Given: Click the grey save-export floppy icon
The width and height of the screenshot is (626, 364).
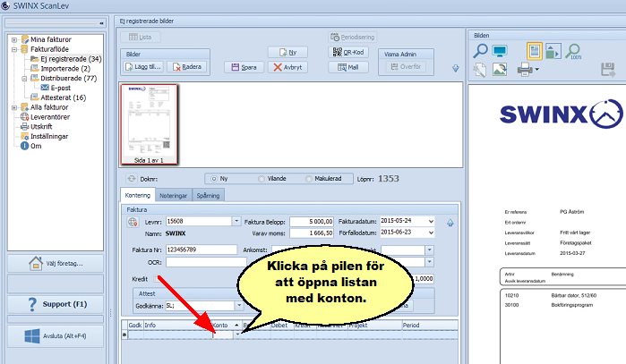Looking at the screenshot, I should (608, 70).
